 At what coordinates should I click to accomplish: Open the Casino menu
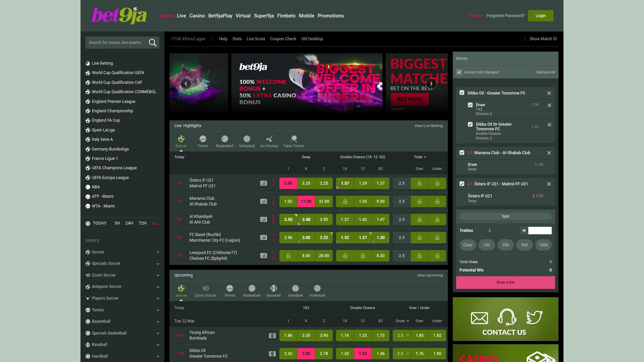point(197,16)
